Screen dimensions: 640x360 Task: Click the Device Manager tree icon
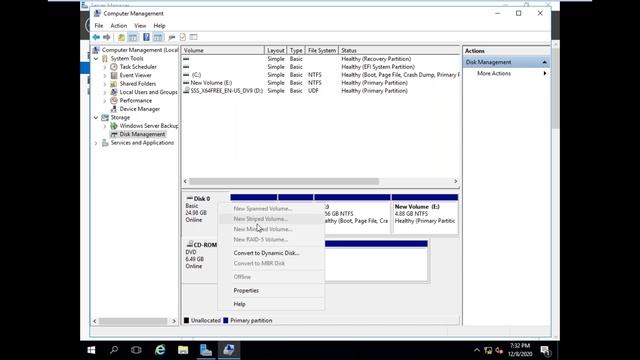[x=114, y=109]
